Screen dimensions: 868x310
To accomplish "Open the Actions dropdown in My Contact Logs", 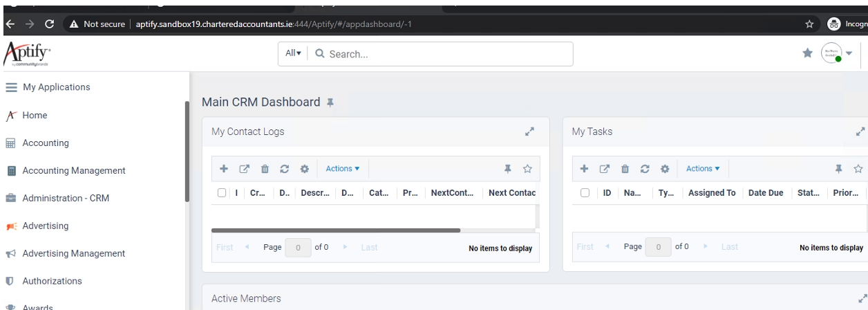I will pyautogui.click(x=343, y=169).
